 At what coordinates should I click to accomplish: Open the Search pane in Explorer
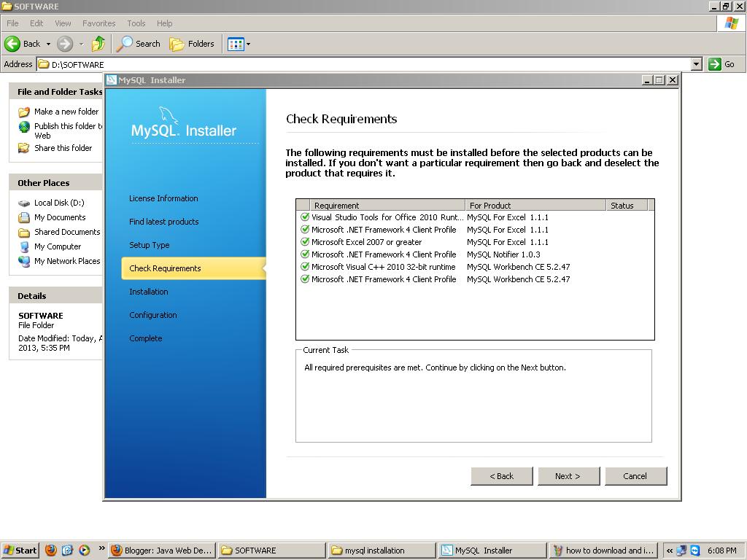[137, 44]
